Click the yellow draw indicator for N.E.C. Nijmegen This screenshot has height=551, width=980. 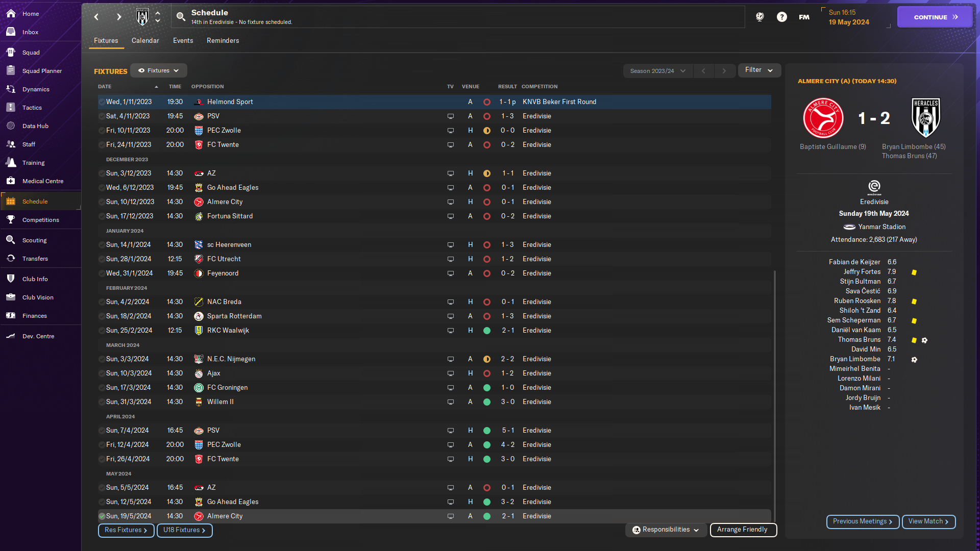tap(487, 359)
